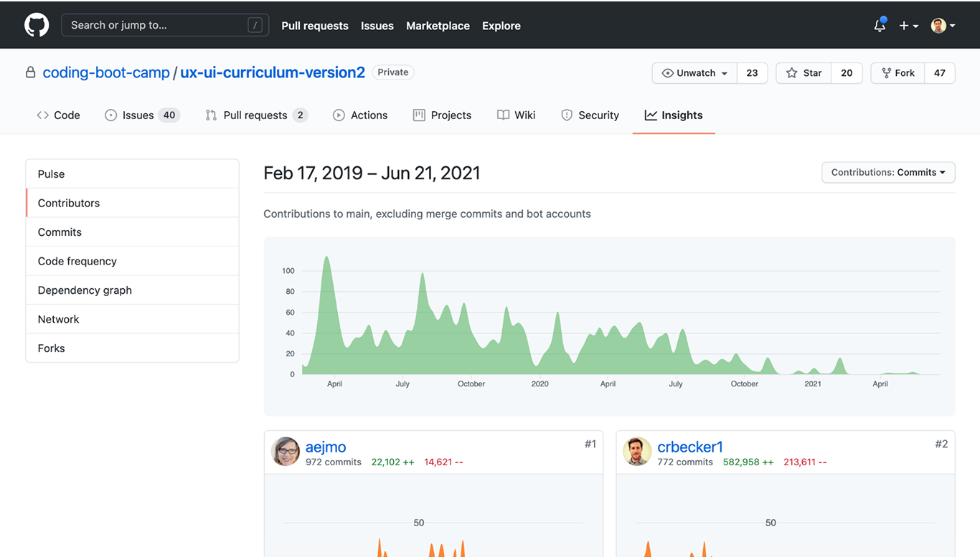Select Contributors in the sidebar
The height and width of the screenshot is (557, 980).
pyautogui.click(x=133, y=203)
